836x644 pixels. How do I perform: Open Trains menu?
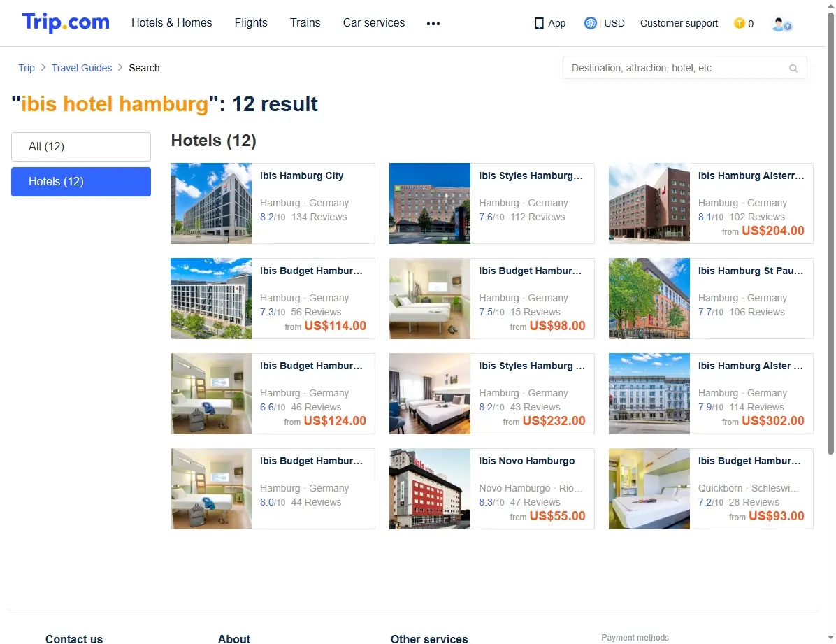tap(305, 22)
